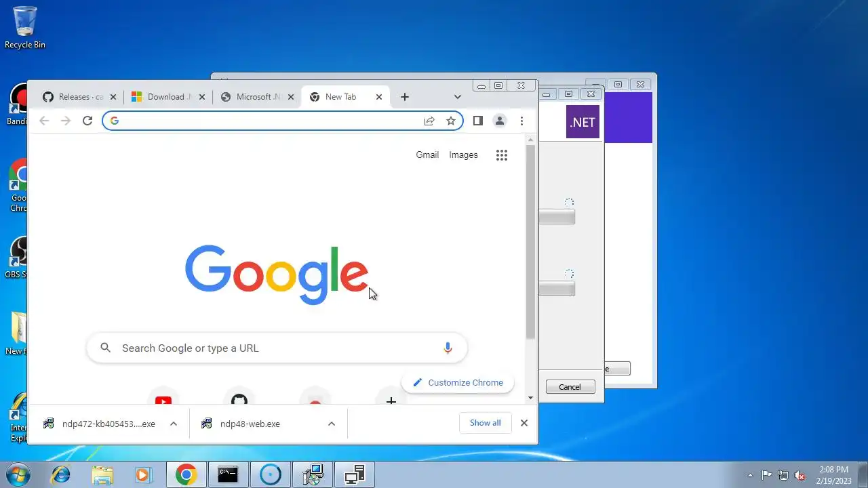868x488 pixels.
Task: Click the Chrome taskbar button
Action: pos(186,474)
